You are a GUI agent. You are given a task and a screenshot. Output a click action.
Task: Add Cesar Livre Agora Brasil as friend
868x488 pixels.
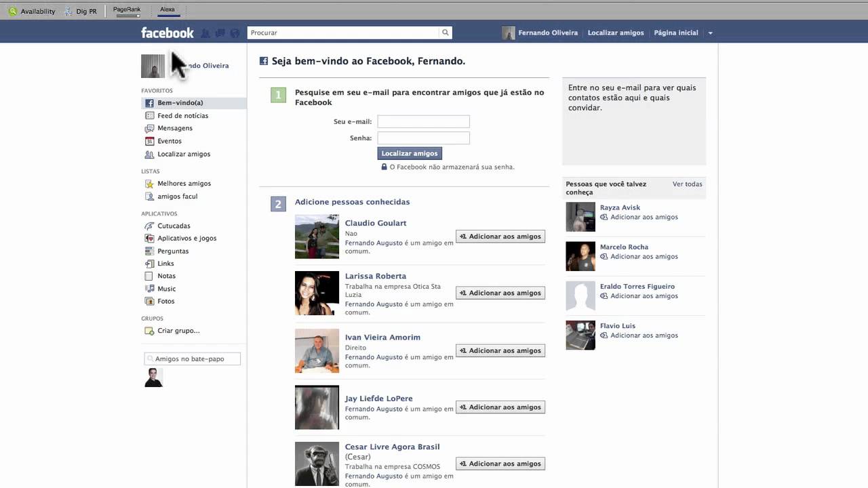pyautogui.click(x=500, y=464)
